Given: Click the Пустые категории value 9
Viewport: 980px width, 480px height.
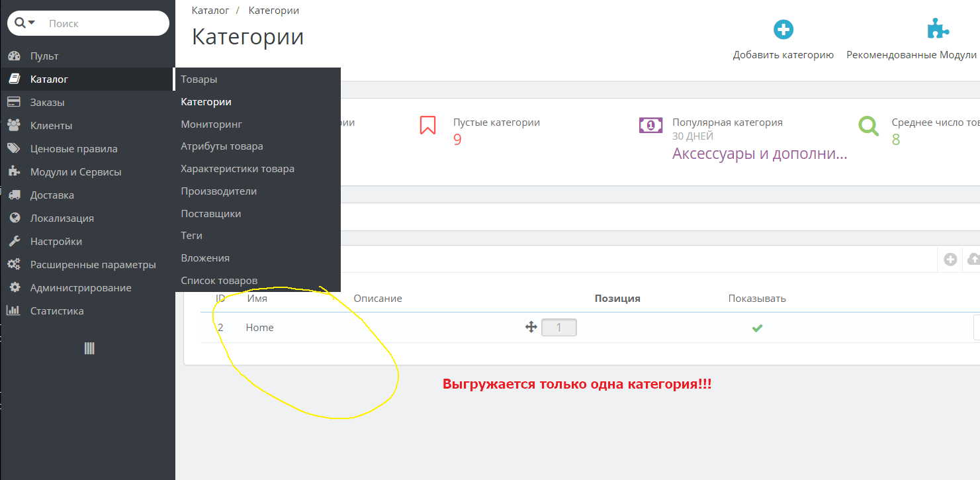Looking at the screenshot, I should pos(457,140).
